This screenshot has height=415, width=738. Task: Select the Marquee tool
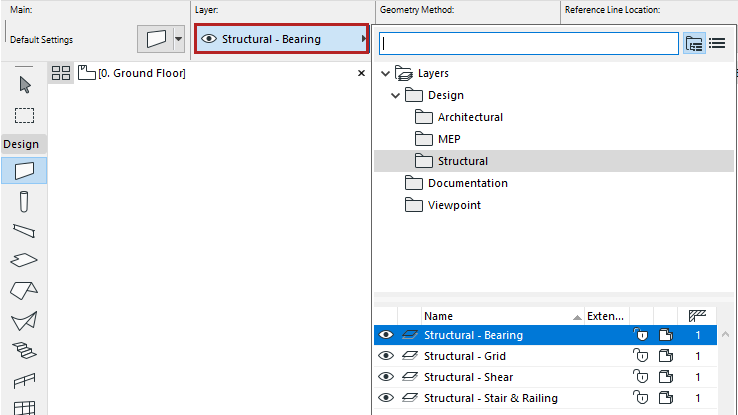[24, 115]
